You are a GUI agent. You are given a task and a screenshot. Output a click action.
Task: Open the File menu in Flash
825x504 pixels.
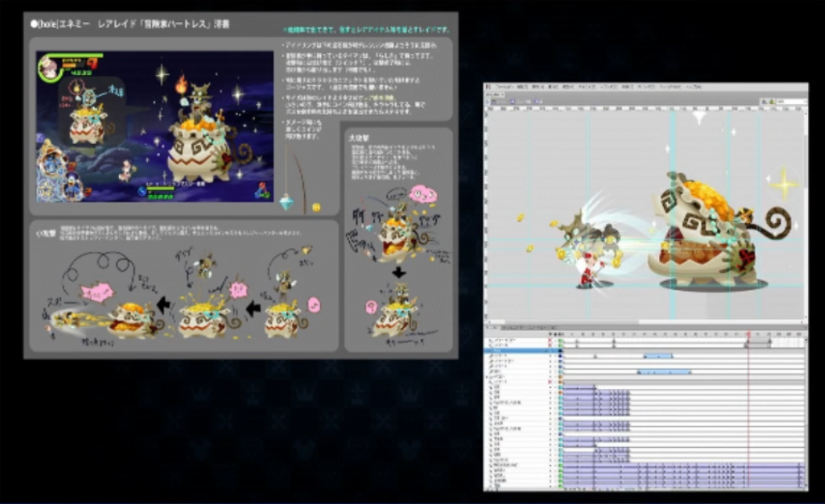coord(504,87)
